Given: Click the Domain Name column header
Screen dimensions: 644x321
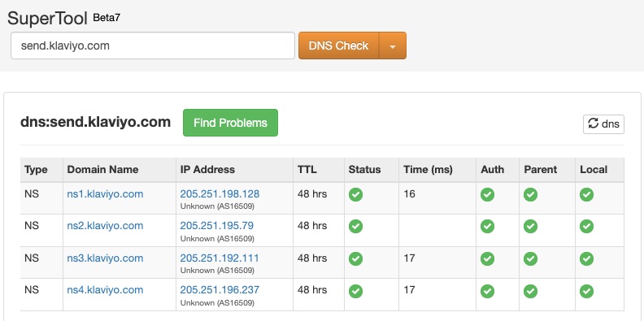Looking at the screenshot, I should pyautogui.click(x=102, y=170).
